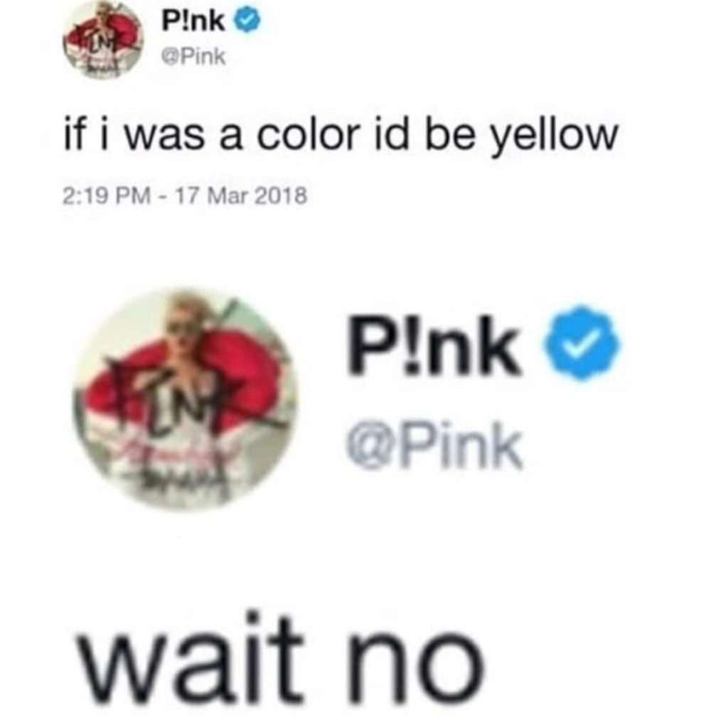Image resolution: width=728 pixels, height=725 pixels.
Task: Click the large P!nk display name
Action: click(x=434, y=345)
